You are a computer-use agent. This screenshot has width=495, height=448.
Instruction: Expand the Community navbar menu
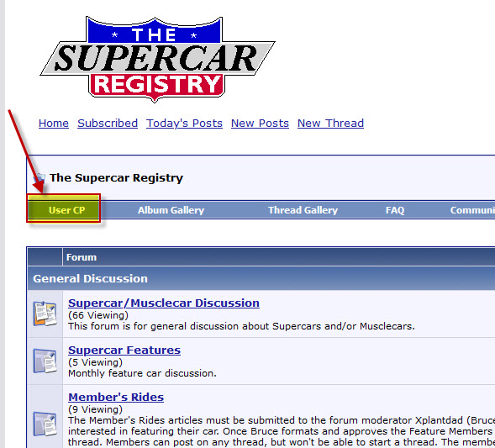(472, 210)
